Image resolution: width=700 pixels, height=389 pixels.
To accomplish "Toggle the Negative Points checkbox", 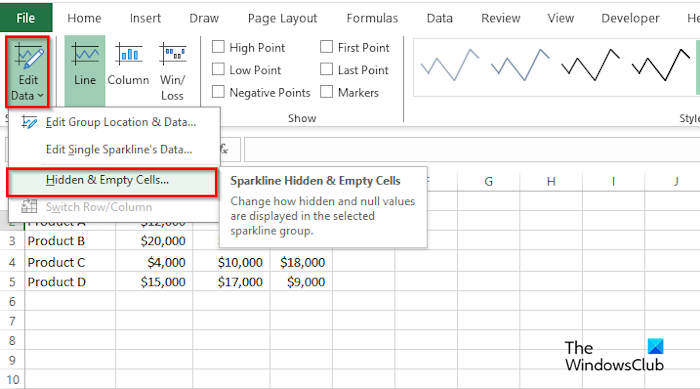I will point(218,92).
